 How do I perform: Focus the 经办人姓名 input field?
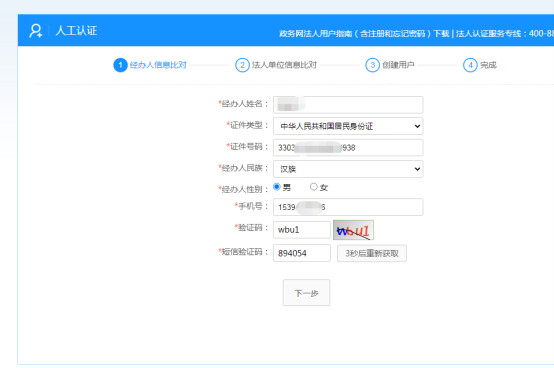click(x=348, y=105)
